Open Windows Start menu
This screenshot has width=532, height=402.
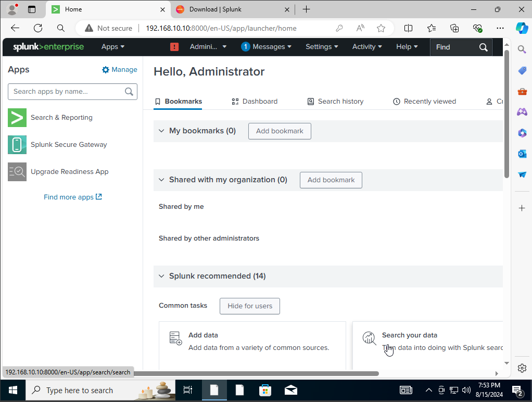click(13, 391)
